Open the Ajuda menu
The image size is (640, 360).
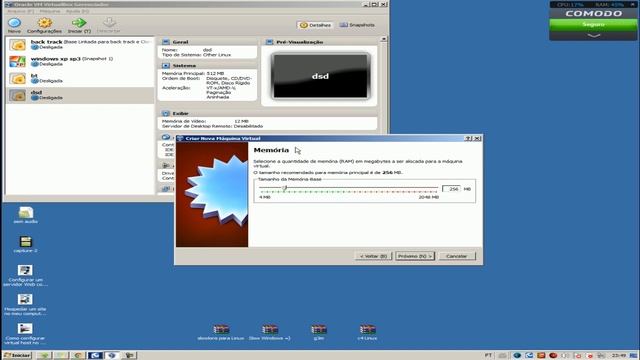(77, 11)
